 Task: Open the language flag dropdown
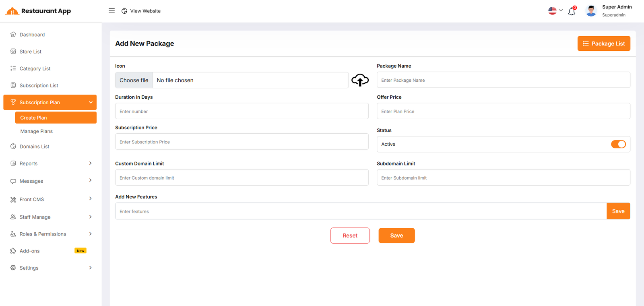555,11
